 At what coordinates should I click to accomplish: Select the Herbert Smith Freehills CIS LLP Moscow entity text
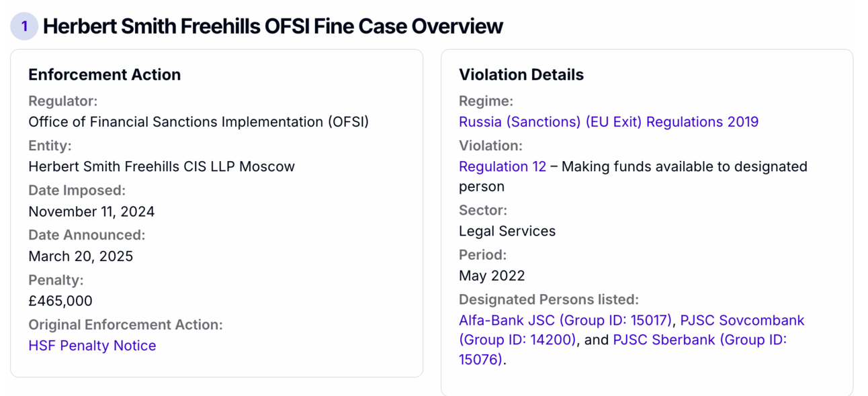tap(161, 166)
